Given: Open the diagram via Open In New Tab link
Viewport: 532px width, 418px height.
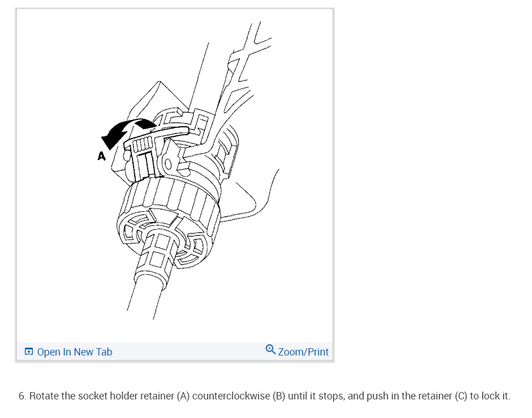Looking at the screenshot, I should [69, 352].
